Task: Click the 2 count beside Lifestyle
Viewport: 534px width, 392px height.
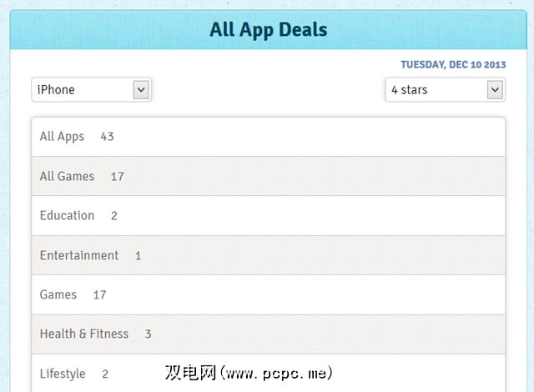Action: click(x=105, y=374)
